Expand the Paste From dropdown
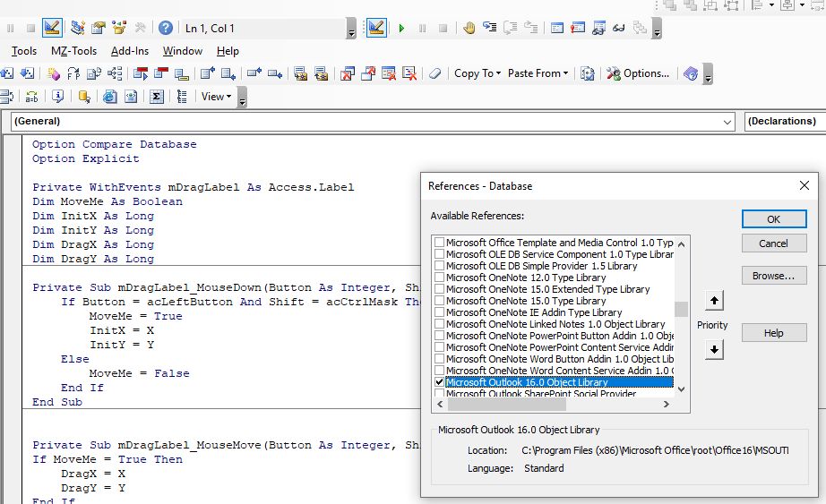 tap(538, 73)
